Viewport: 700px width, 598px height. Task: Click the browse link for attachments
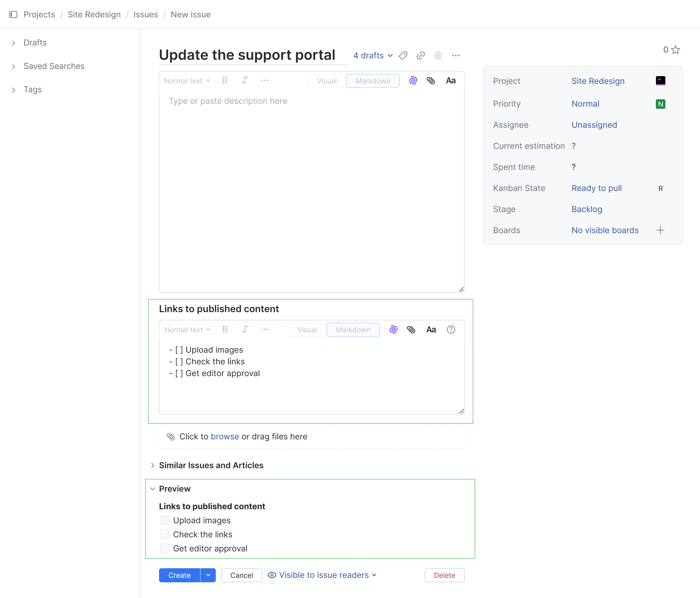[225, 437]
